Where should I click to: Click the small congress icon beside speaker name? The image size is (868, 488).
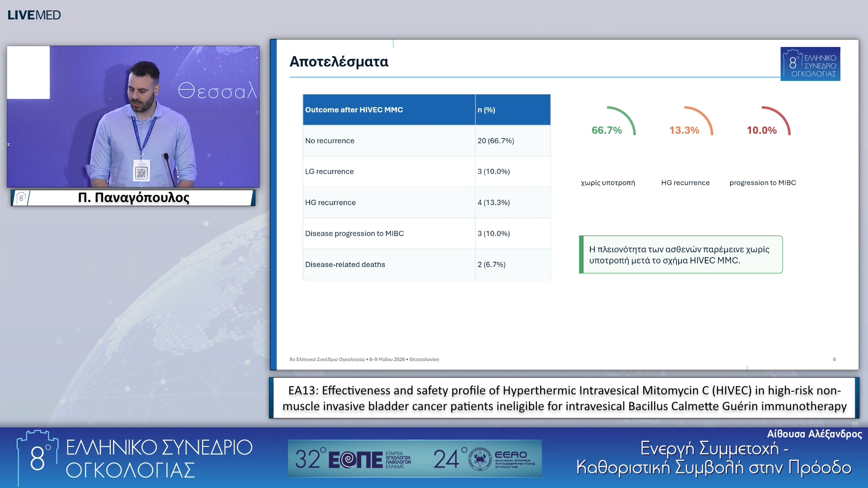21,198
